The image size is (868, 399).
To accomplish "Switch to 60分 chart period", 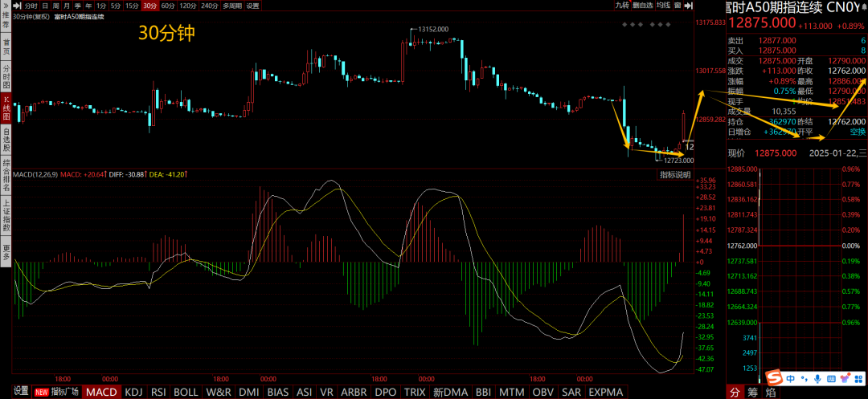I will (x=168, y=6).
